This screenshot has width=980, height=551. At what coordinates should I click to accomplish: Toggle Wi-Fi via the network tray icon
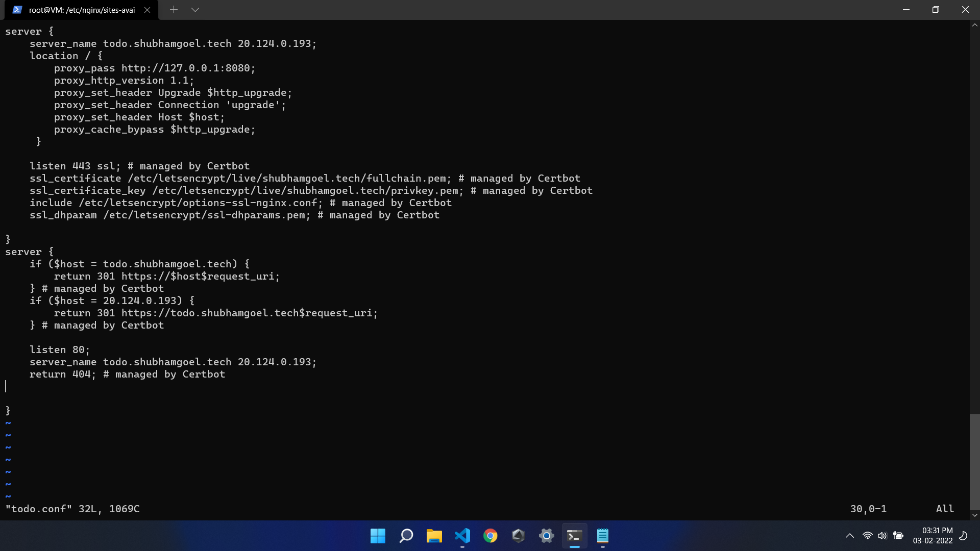point(868,536)
